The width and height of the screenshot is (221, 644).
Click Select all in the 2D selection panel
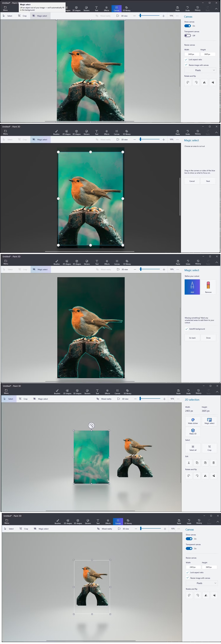click(193, 448)
